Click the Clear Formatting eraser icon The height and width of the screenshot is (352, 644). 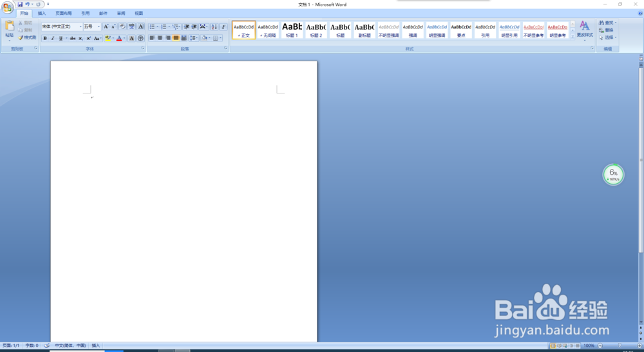click(x=122, y=26)
